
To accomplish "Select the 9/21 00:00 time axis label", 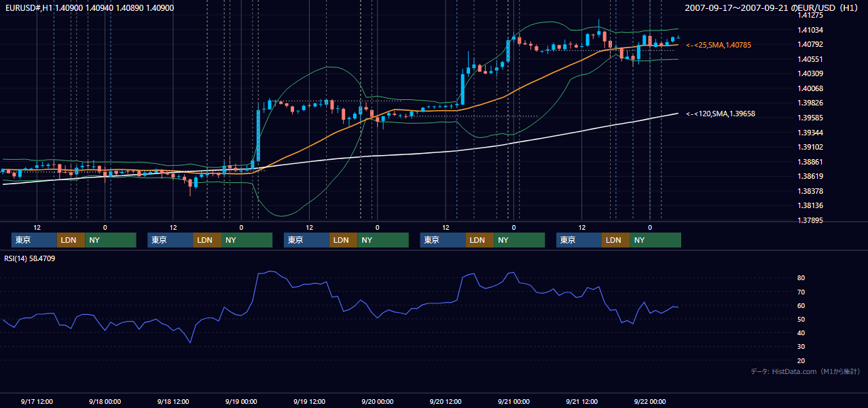I will [513, 402].
